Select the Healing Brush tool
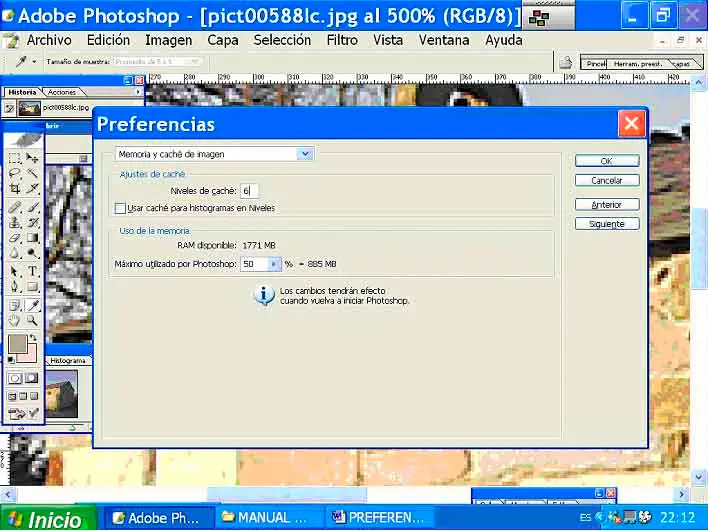The image size is (708, 531). point(14,208)
